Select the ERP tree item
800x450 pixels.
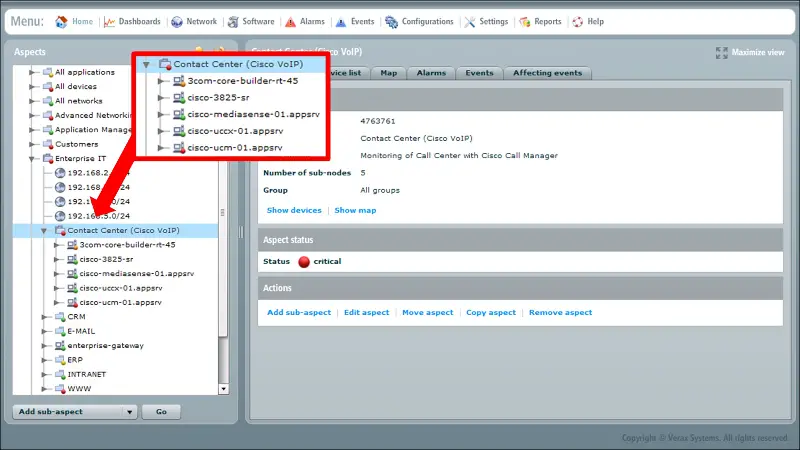point(75,360)
